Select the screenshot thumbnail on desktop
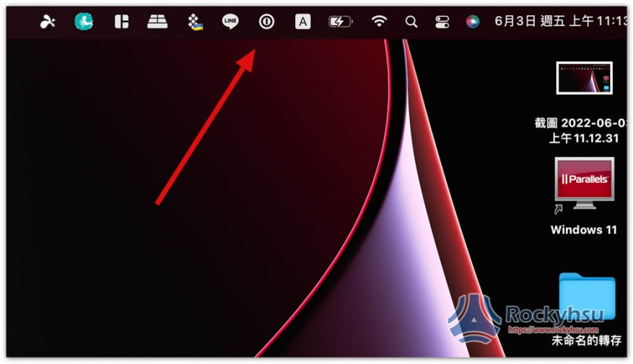Image resolution: width=633 pixels, height=364 pixels. point(584,78)
